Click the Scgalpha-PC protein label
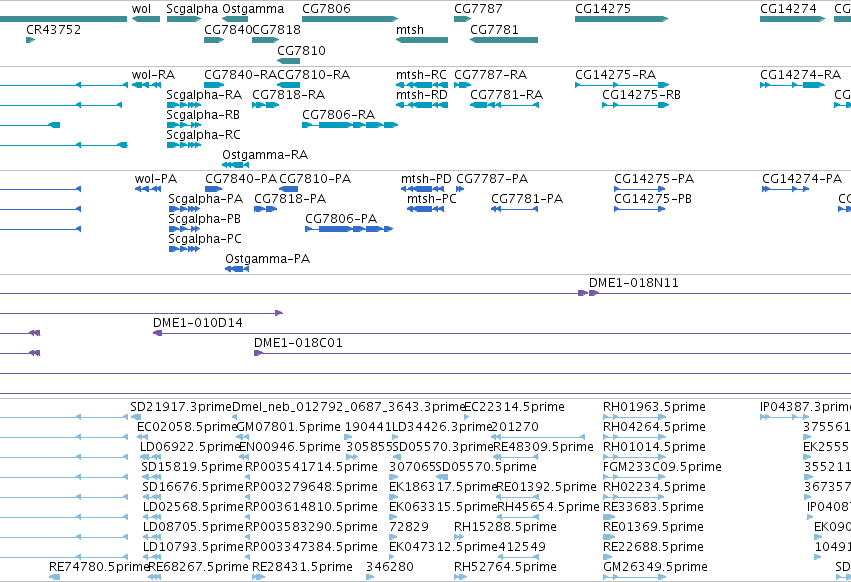The height and width of the screenshot is (582, 851). click(x=205, y=239)
